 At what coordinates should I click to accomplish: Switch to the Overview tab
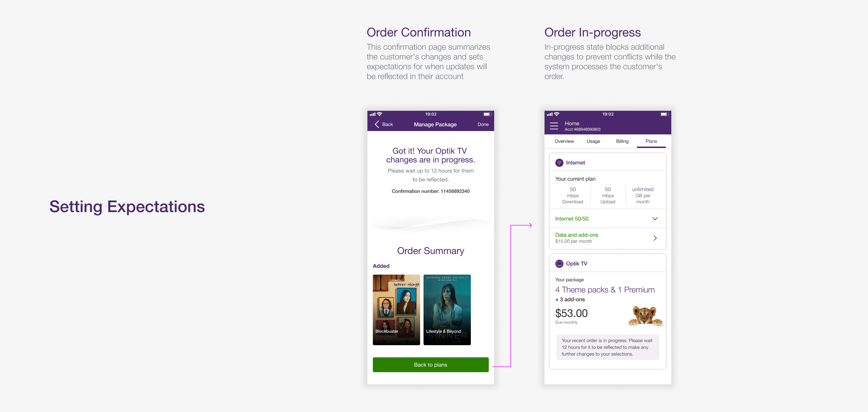point(564,141)
